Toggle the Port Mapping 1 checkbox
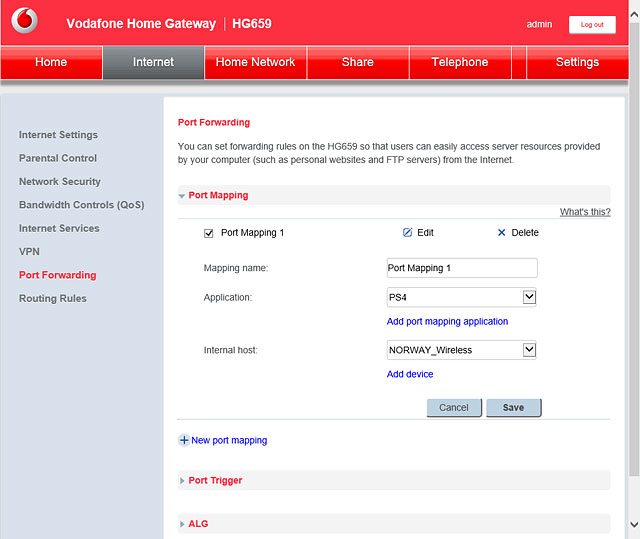Image resolution: width=640 pixels, height=539 pixels. tap(209, 233)
